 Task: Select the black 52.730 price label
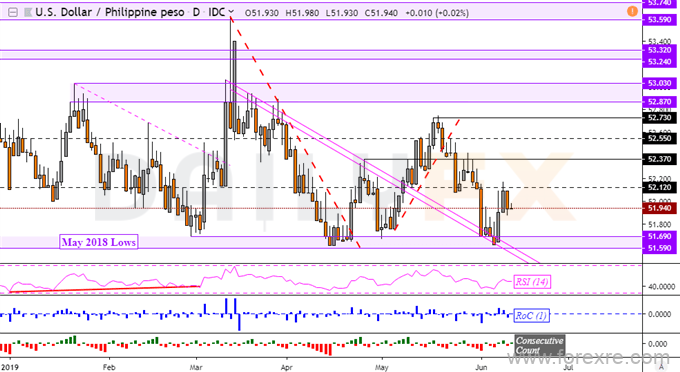[659, 117]
